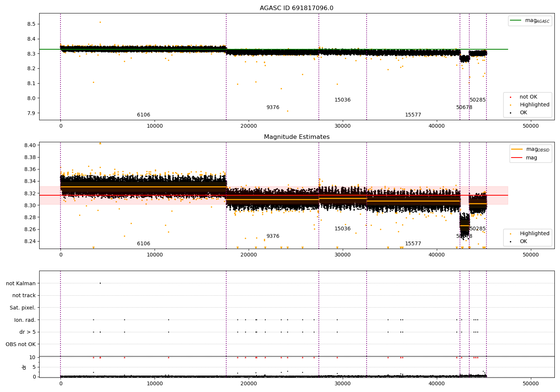The height and width of the screenshot is (392, 560).
Task: Click x-axis tick "10000" under the top plot
Action: pyautogui.click(x=155, y=126)
